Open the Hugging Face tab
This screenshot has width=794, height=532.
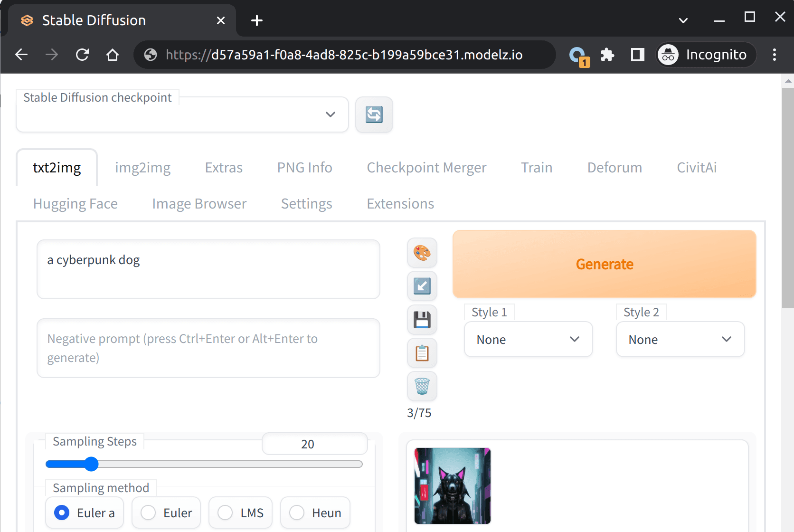[x=76, y=204]
